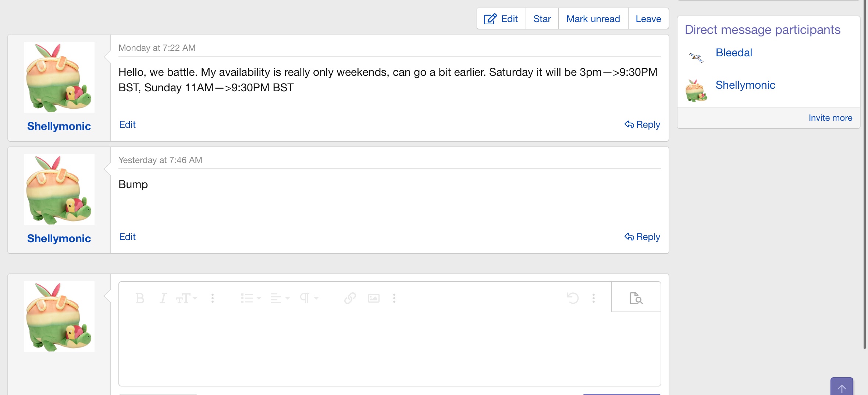Toggle bold formatting in the editor
Viewport: 868px width, 395px height.
140,298
